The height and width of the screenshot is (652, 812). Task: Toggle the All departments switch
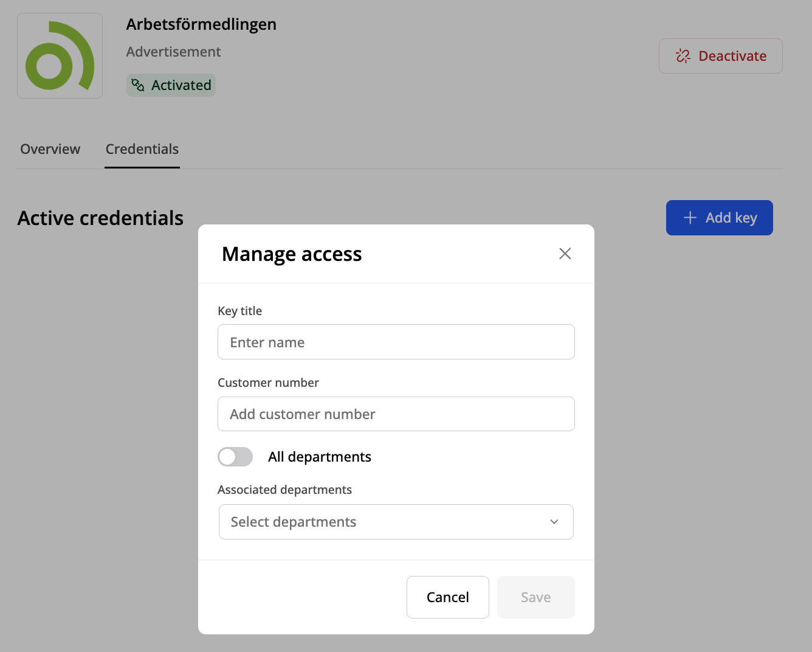point(235,457)
